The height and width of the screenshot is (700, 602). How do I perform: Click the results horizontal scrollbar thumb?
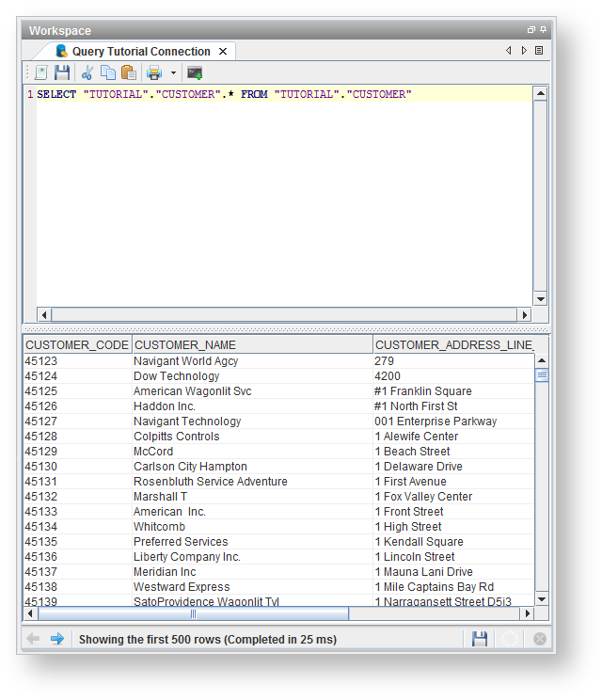click(193, 613)
